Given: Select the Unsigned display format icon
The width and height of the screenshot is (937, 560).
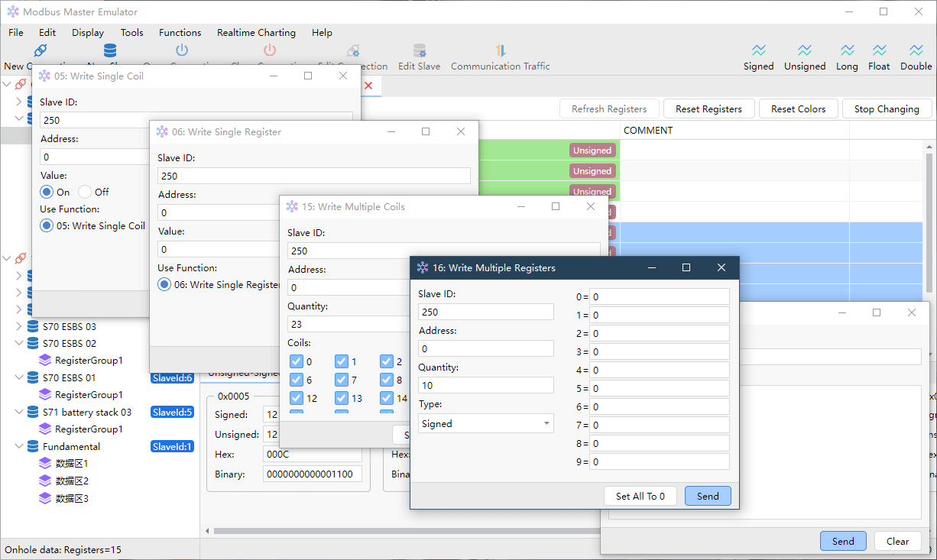Looking at the screenshot, I should click(x=805, y=50).
